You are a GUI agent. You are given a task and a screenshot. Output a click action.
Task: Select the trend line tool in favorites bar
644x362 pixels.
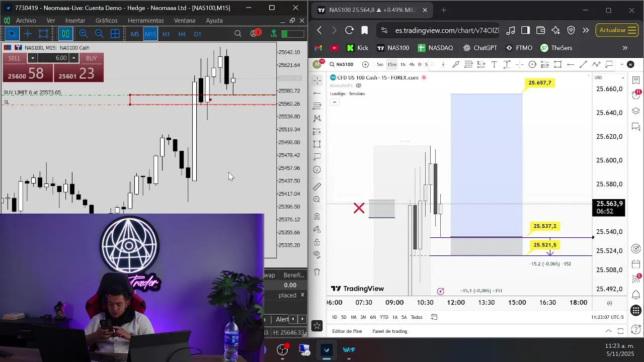pos(583,64)
